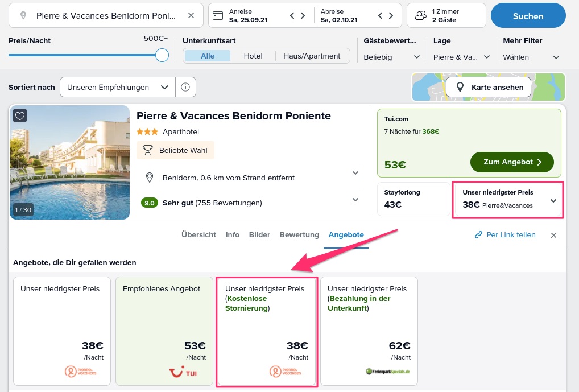Click the 1 Zimmer 2 Gäste selector

(x=446, y=15)
